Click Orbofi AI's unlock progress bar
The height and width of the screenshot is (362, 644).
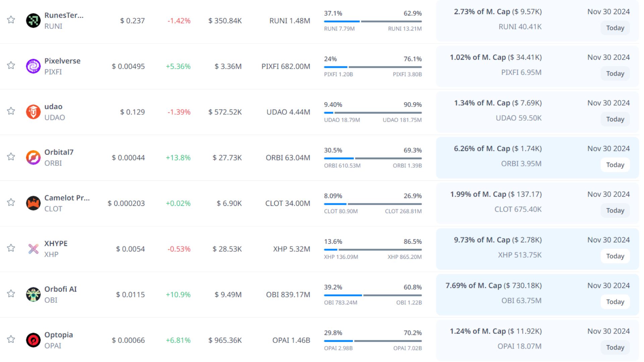click(373, 295)
